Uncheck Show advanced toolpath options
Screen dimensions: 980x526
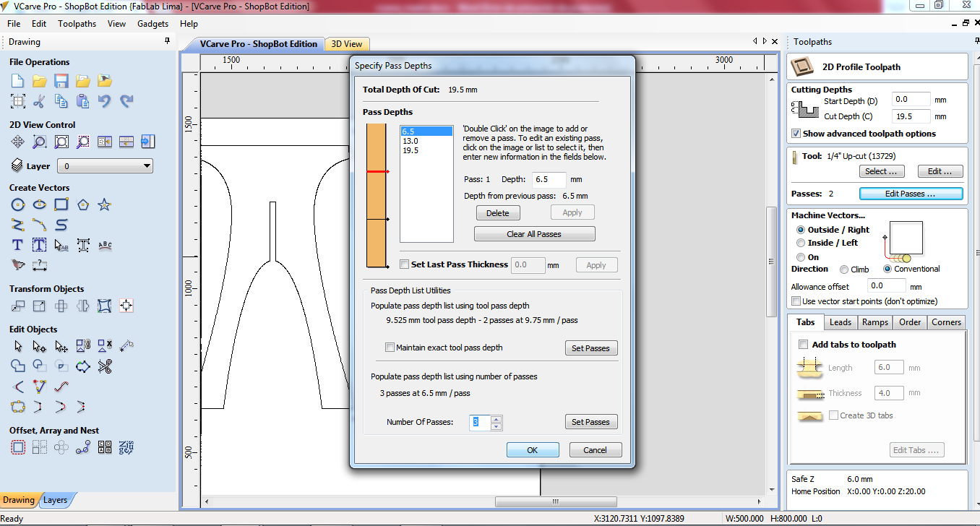pos(796,134)
